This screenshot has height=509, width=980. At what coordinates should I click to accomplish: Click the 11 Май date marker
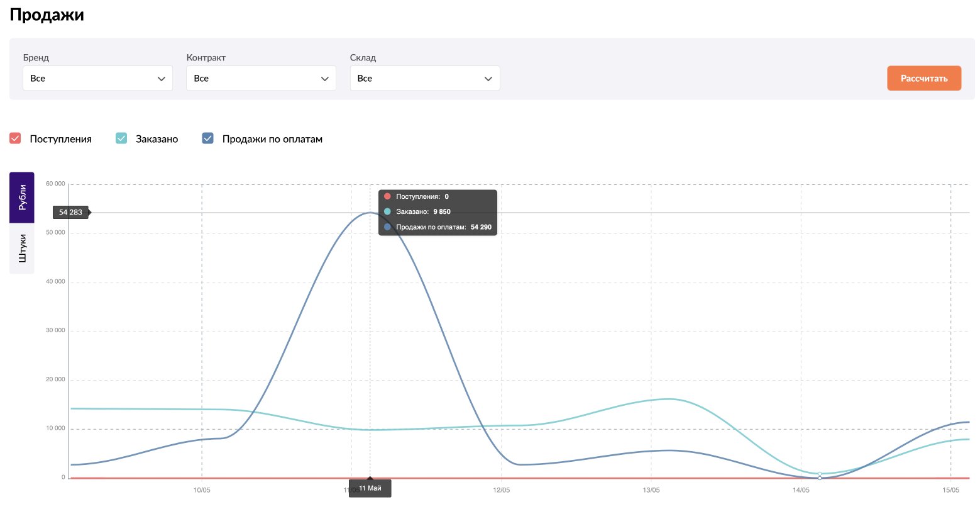[x=370, y=488]
